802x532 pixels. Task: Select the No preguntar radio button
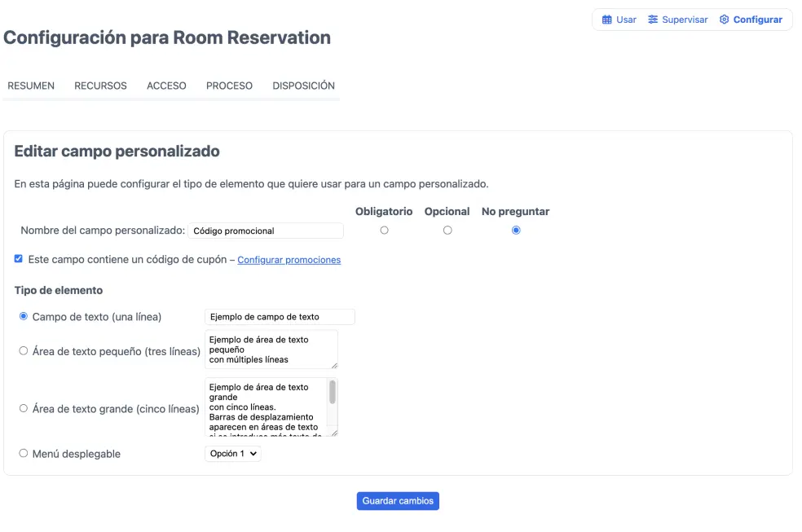[516, 231]
